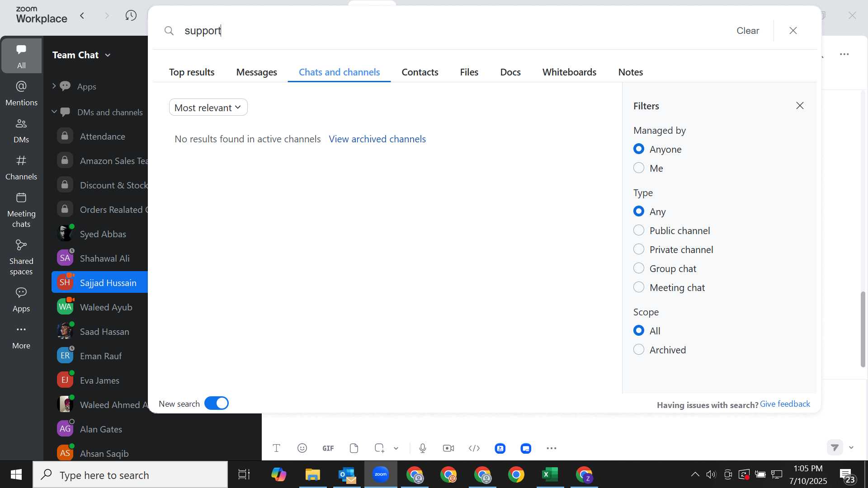Viewport: 868px width, 488px height.
Task: Open more compose options ellipsis
Action: [552, 448]
